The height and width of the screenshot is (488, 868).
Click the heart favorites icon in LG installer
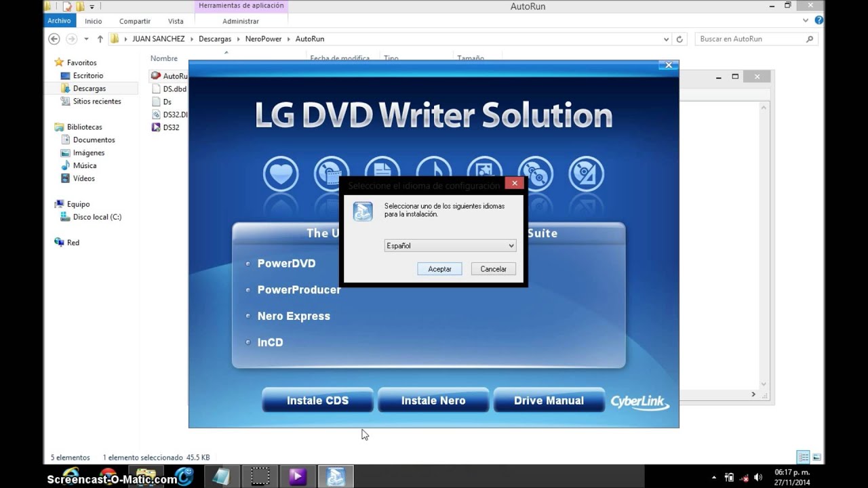281,174
